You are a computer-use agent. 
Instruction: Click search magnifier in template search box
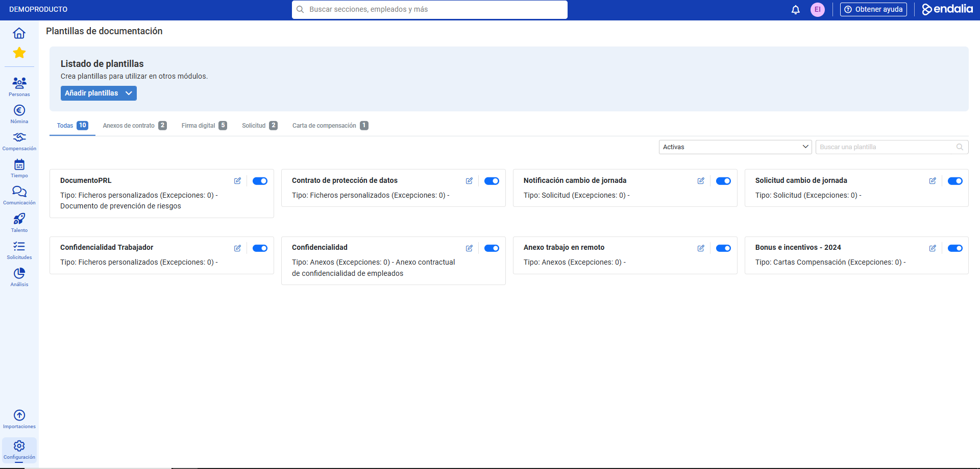(x=960, y=147)
